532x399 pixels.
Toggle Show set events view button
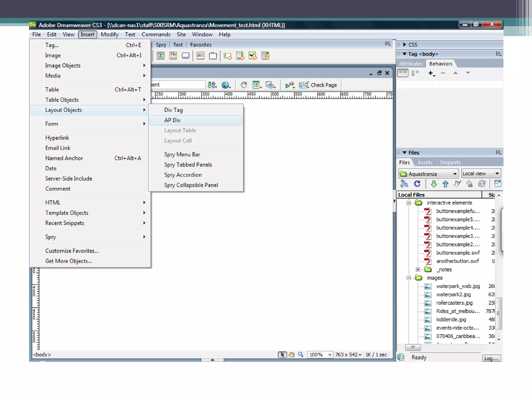coord(403,73)
